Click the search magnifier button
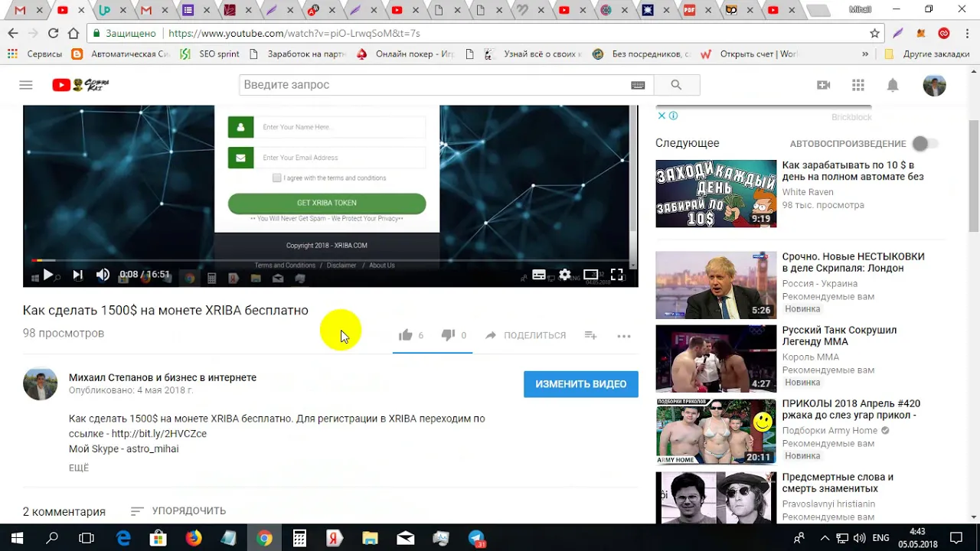The height and width of the screenshot is (551, 980). pyautogui.click(x=676, y=85)
